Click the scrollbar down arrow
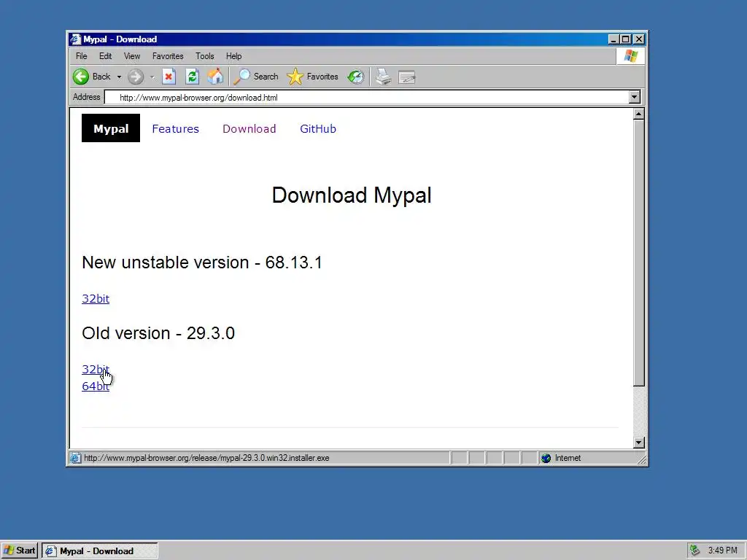This screenshot has height=560, width=747. (639, 443)
